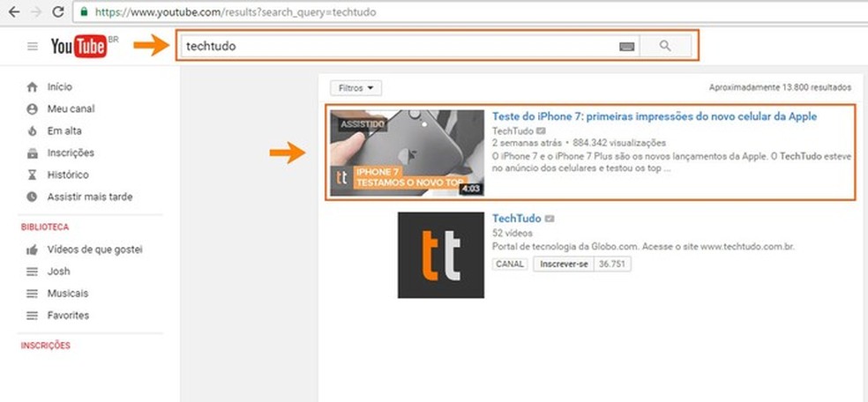Click the green padlock secure icon
868x402 pixels.
tap(84, 11)
